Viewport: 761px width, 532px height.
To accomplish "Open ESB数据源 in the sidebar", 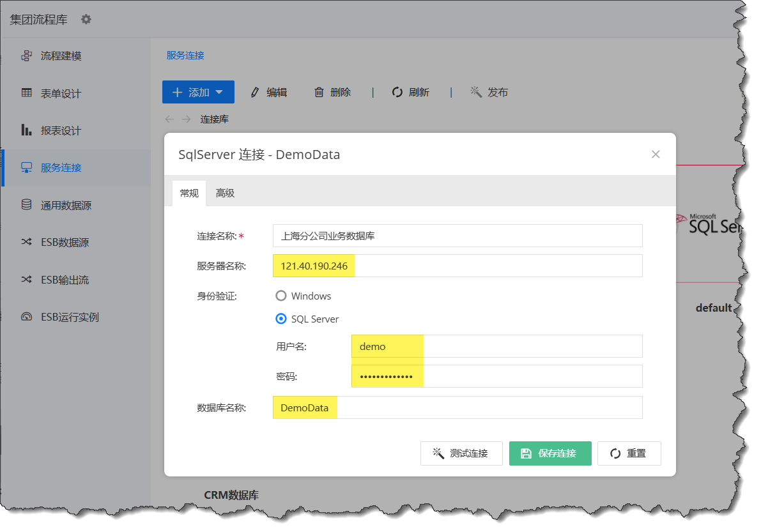I will [x=65, y=243].
